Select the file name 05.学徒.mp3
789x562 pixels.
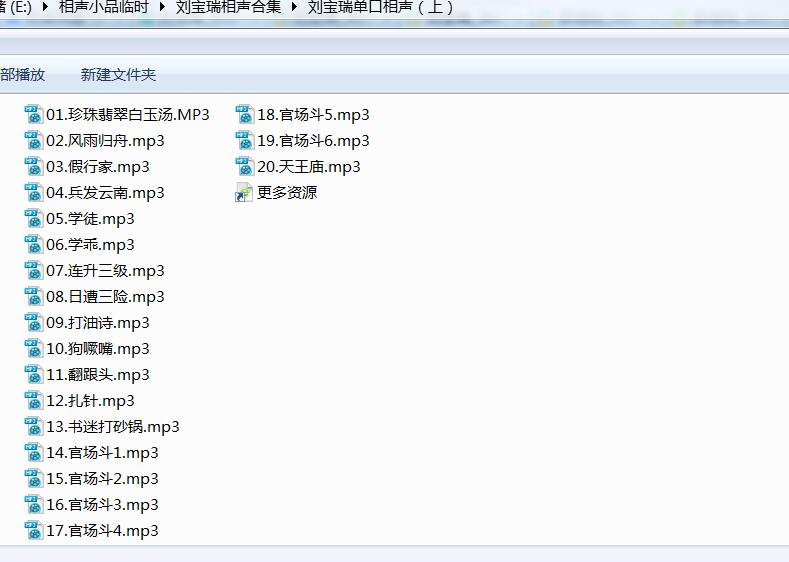tap(90, 219)
